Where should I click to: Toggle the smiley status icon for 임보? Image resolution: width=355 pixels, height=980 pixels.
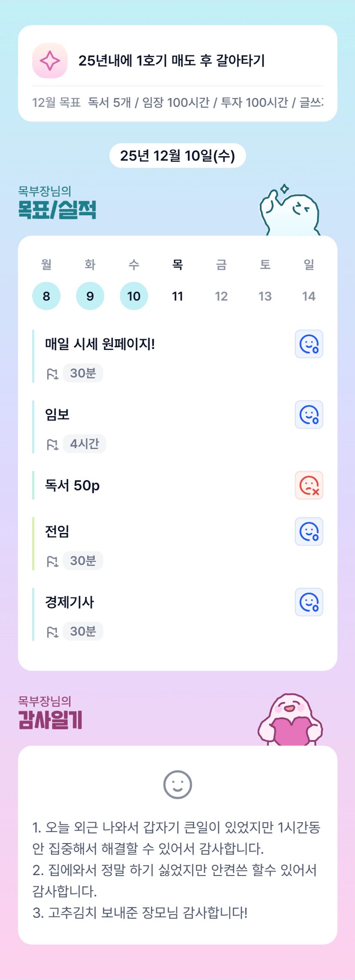(x=309, y=415)
